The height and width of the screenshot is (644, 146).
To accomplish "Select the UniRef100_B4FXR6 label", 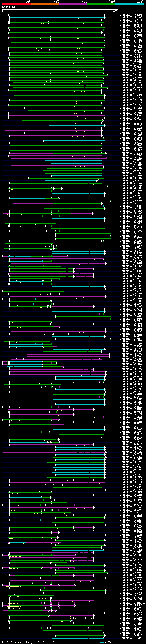I will 131,40.
